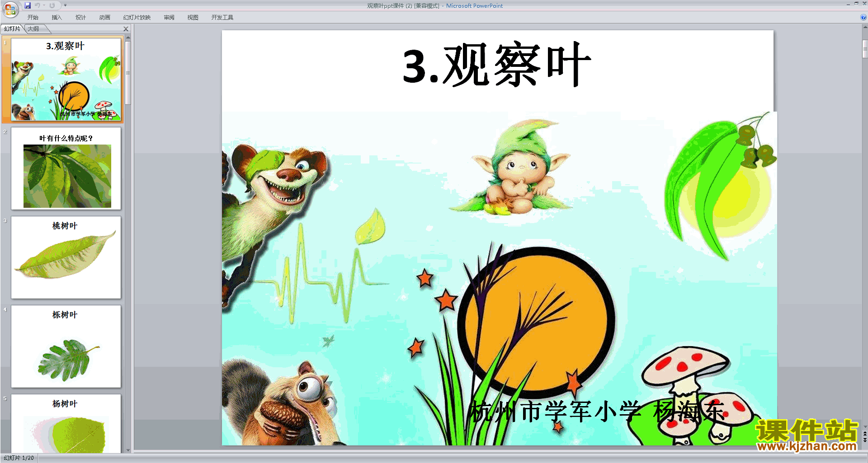Open the 动画 ribbon tab

click(104, 18)
